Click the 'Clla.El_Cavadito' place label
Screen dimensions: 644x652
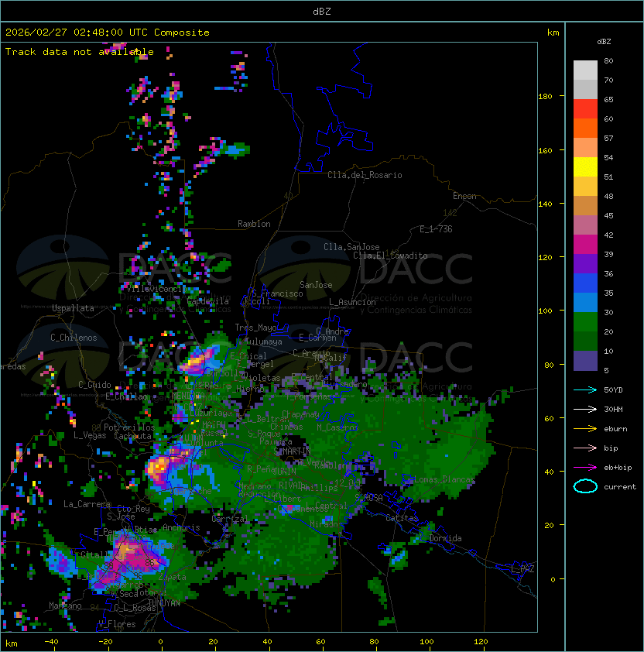(x=390, y=256)
